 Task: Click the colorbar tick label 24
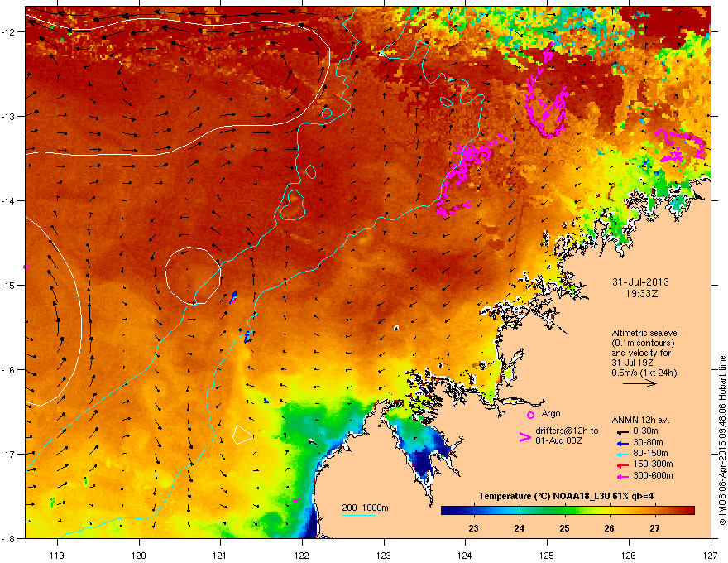coord(519,528)
